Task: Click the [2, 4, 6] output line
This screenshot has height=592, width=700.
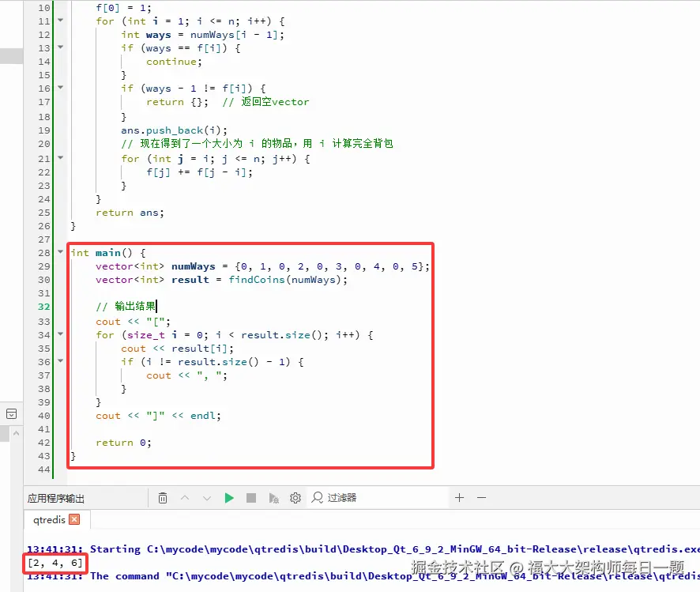Action: pos(55,563)
